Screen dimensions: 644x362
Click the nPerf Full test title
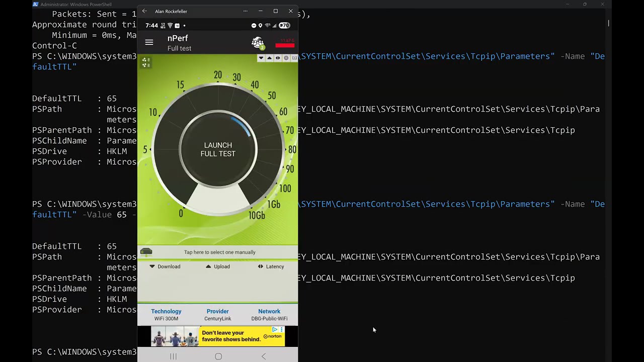179,43
